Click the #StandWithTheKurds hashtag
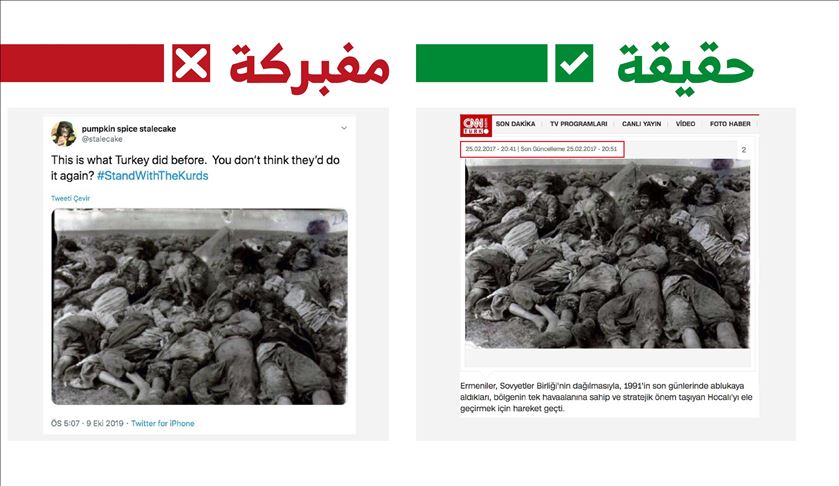 (152, 176)
